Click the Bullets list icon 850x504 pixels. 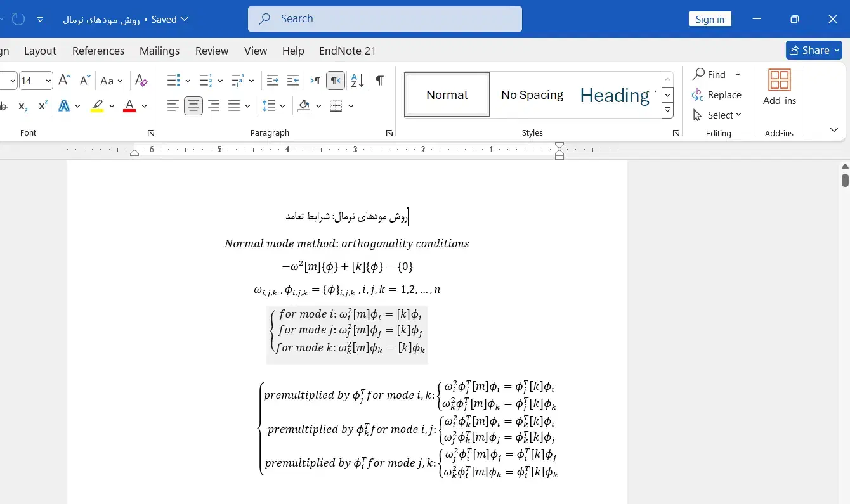tap(173, 81)
